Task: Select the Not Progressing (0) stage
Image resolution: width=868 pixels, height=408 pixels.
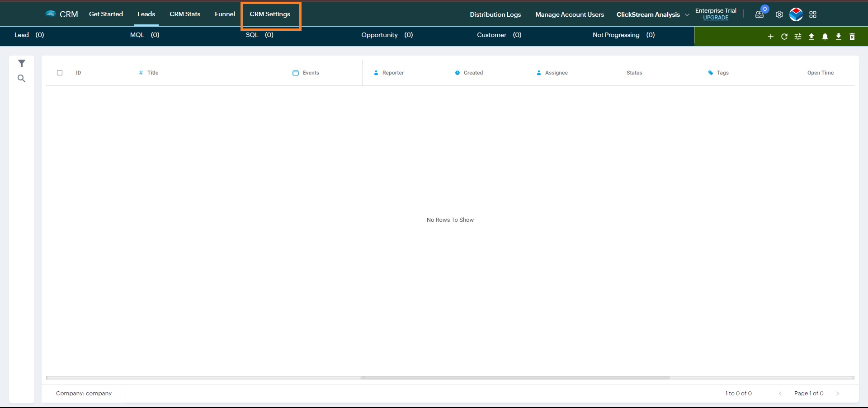Action: click(x=624, y=35)
